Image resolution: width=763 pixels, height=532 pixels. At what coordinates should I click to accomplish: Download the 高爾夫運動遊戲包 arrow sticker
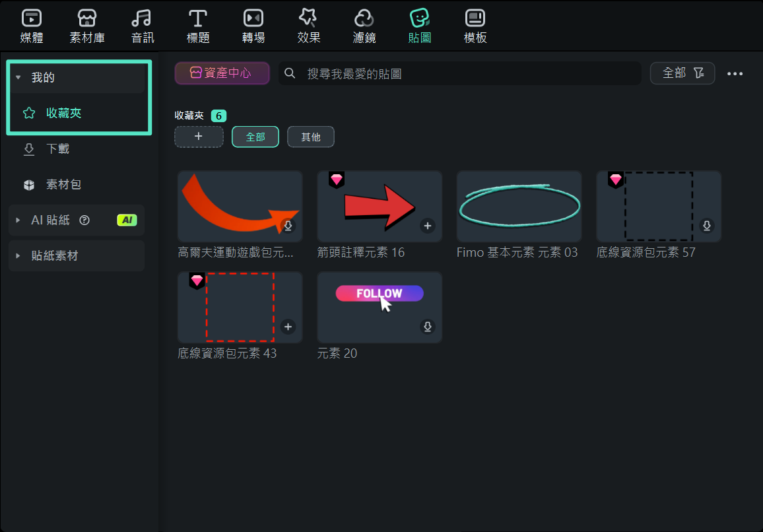pos(288,226)
